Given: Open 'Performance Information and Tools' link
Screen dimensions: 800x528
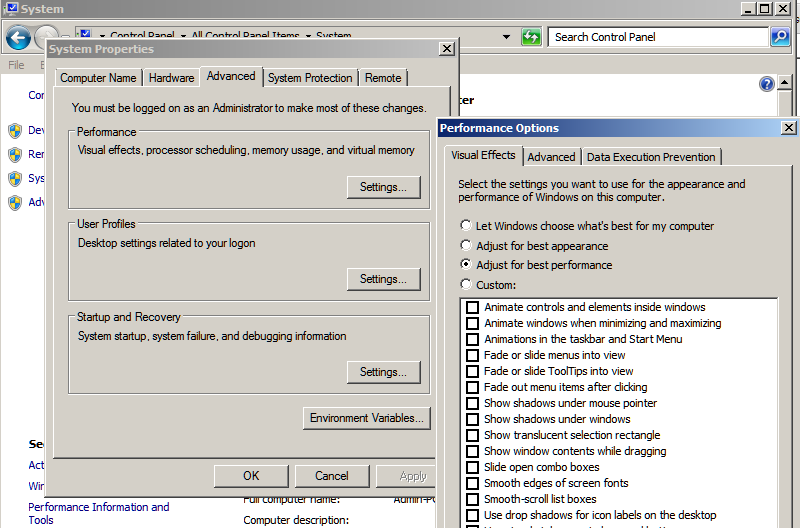Looking at the screenshot, I should [x=98, y=513].
